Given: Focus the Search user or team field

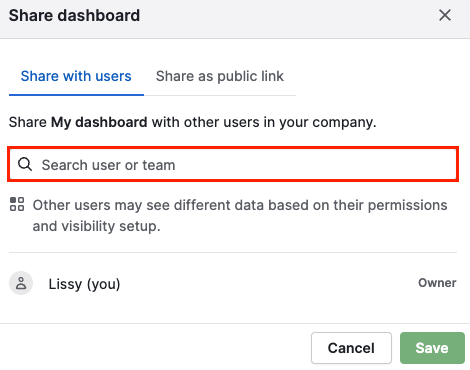Looking at the screenshot, I should pyautogui.click(x=233, y=164).
